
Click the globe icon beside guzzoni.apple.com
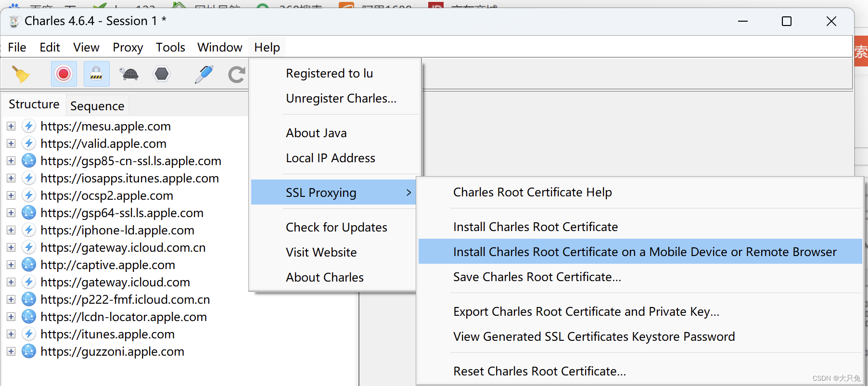point(29,351)
